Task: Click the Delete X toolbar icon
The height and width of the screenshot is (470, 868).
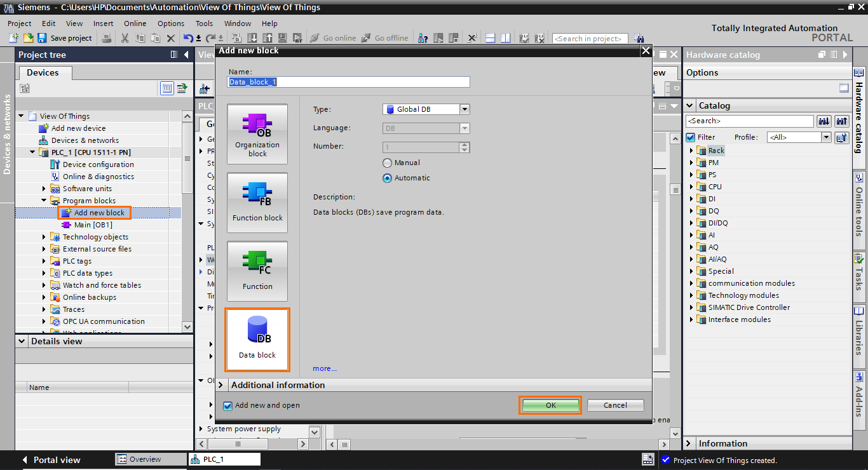Action: [x=170, y=38]
